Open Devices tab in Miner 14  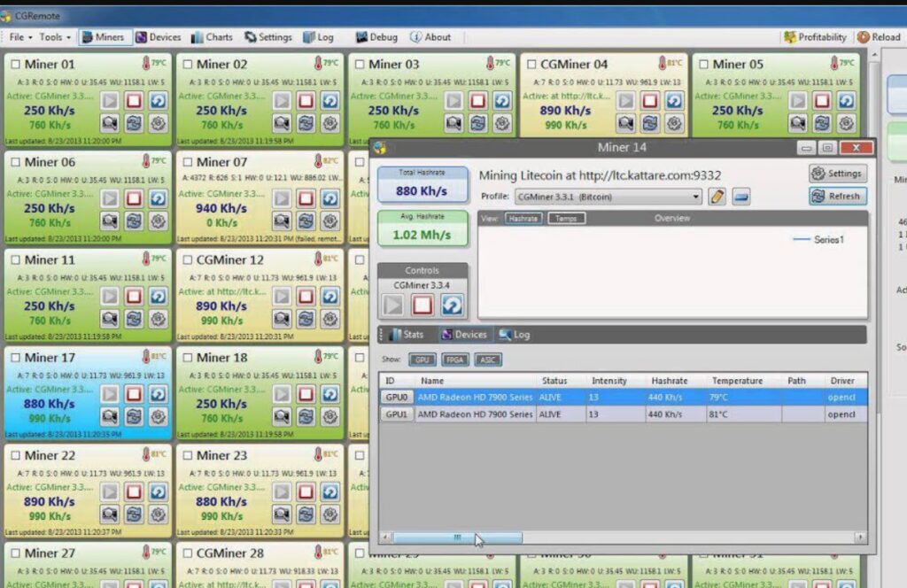tap(464, 334)
